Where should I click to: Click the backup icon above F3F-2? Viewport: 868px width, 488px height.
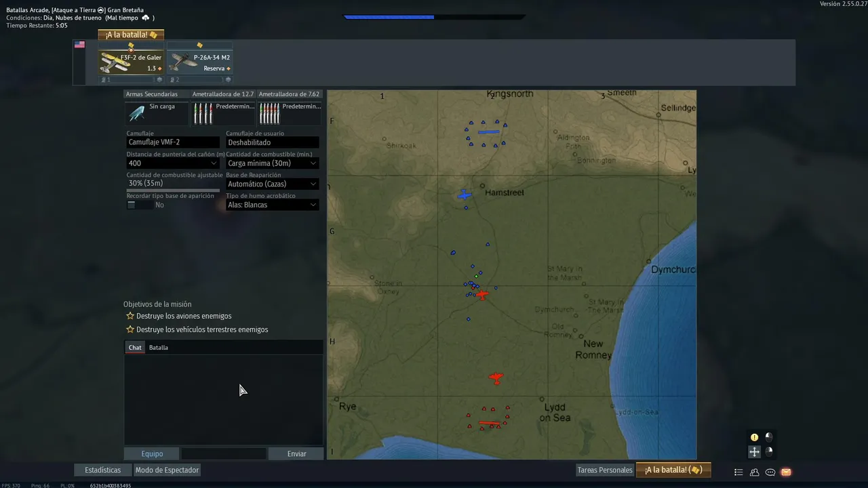[131, 46]
